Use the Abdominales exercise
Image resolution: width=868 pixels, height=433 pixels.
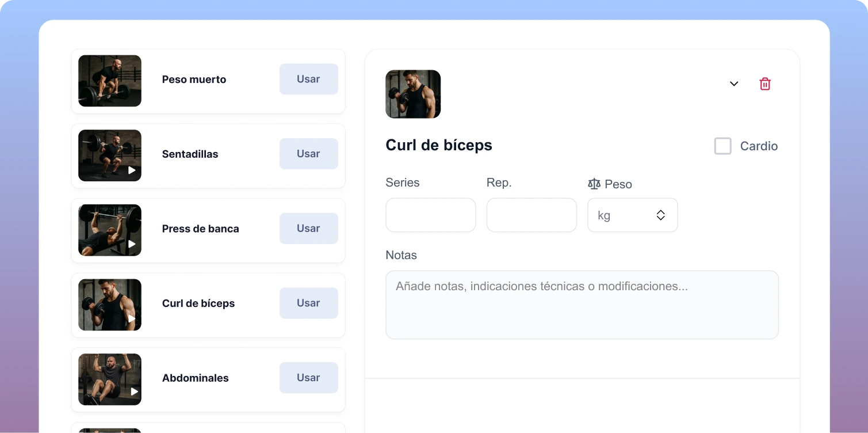coord(309,378)
